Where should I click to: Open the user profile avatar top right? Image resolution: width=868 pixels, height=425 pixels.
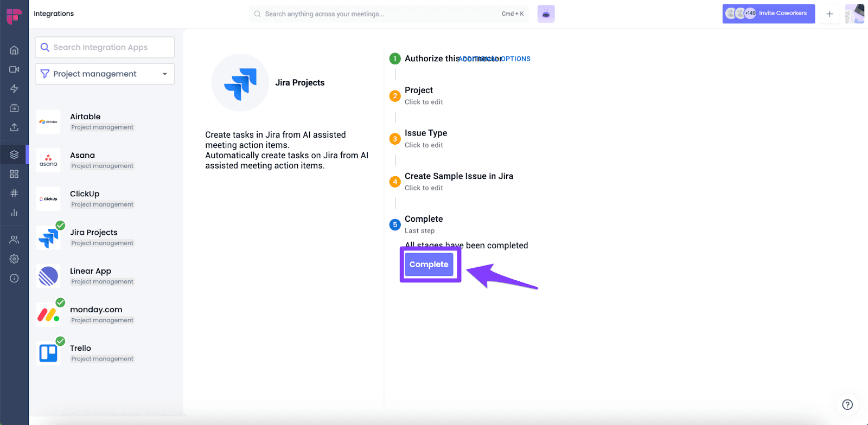pos(854,14)
